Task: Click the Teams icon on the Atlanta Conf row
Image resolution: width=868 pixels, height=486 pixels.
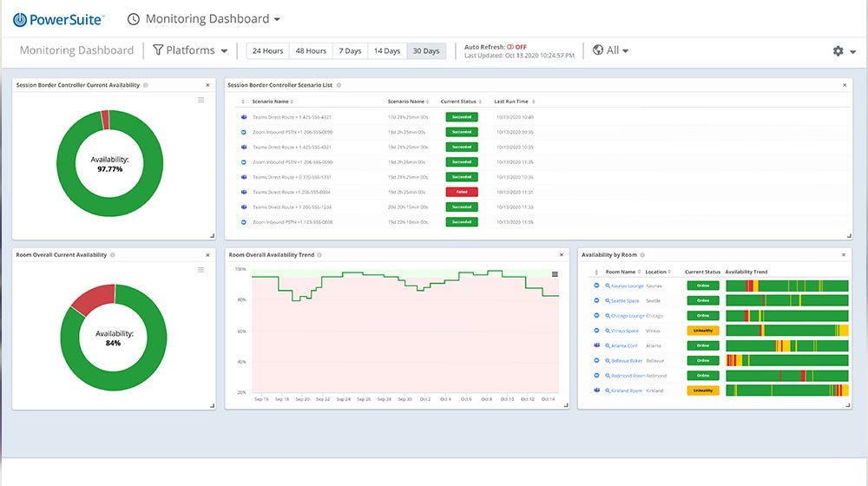Action: point(596,345)
